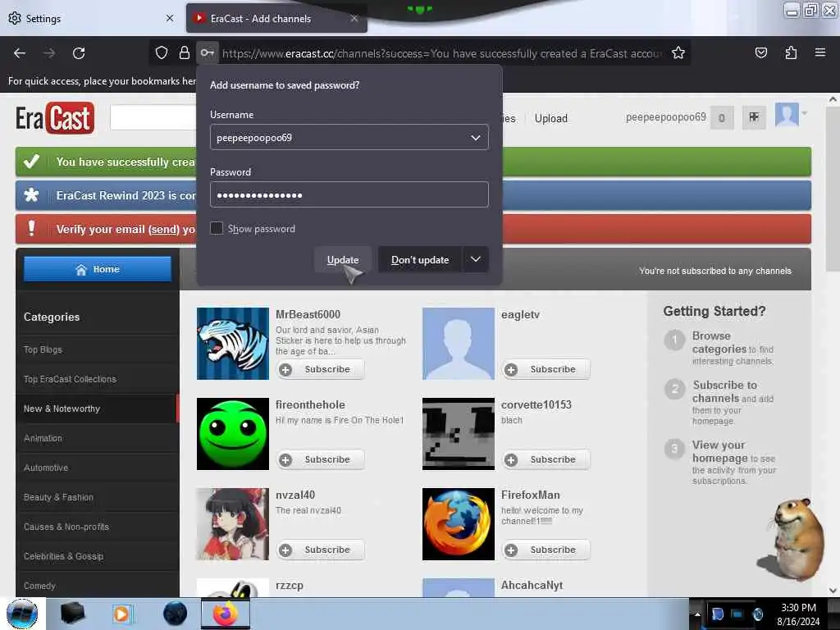Switch to the Settings tab
The image size is (840, 630).
click(91, 18)
